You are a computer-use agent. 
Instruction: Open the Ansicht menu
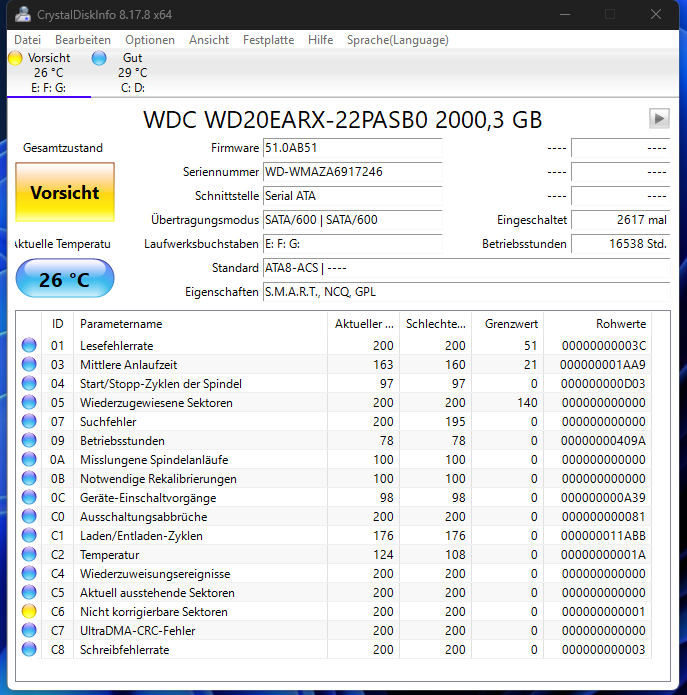coord(209,40)
